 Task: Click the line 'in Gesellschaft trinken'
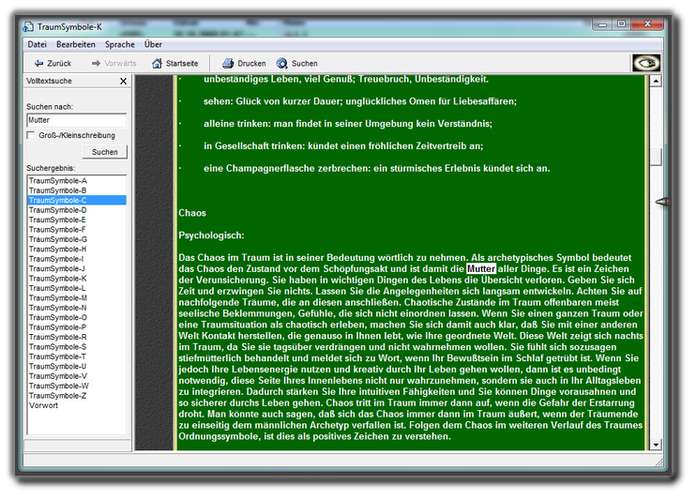point(343,146)
